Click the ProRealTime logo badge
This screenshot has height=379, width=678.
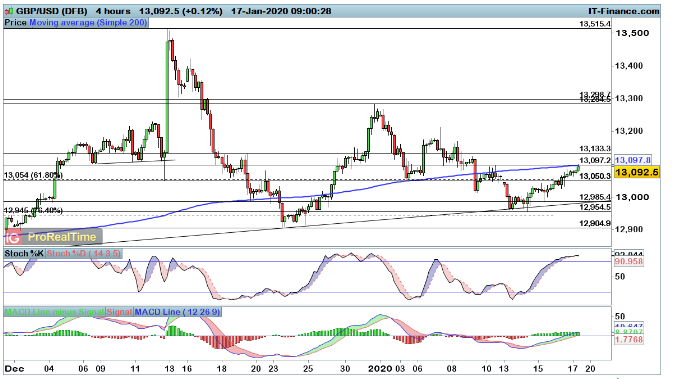54,237
